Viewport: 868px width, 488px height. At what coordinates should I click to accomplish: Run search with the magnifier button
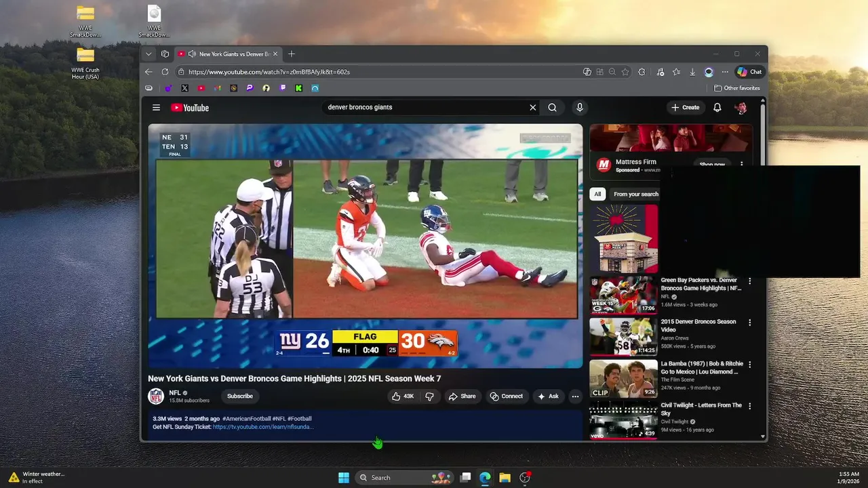click(x=552, y=107)
